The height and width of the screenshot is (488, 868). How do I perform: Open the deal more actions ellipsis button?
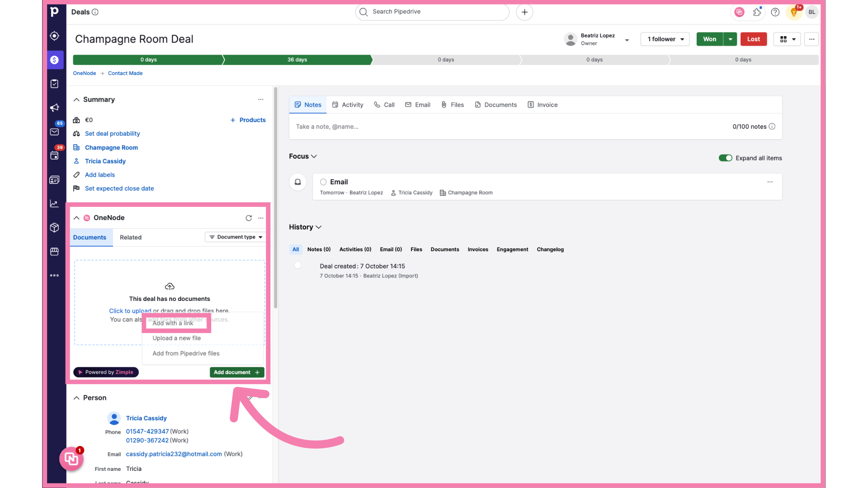tap(812, 39)
